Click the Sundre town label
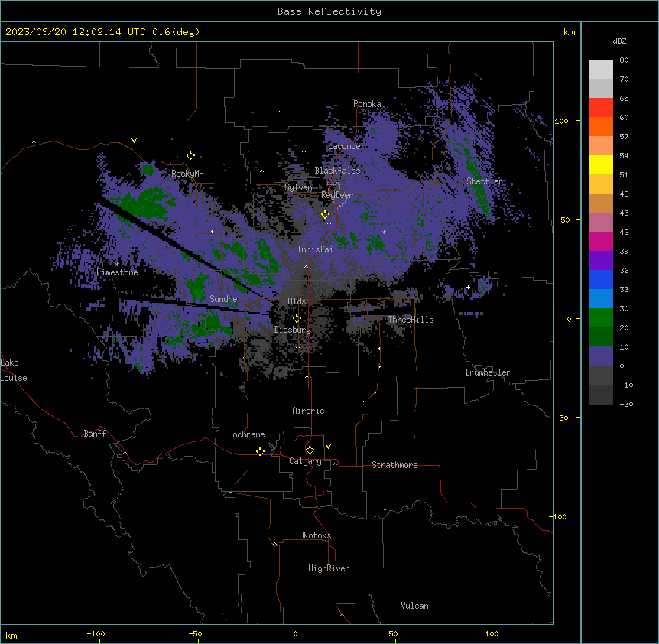659x644 pixels. pos(223,299)
